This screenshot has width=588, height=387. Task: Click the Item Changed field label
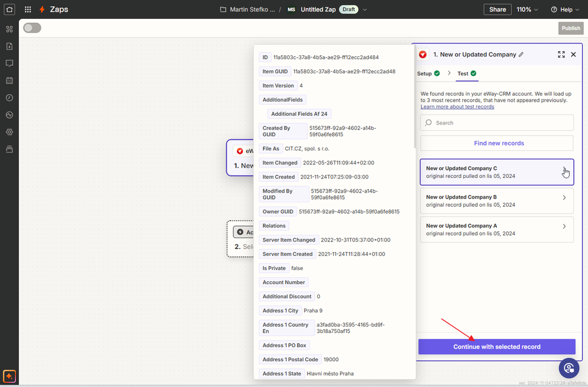[280, 163]
